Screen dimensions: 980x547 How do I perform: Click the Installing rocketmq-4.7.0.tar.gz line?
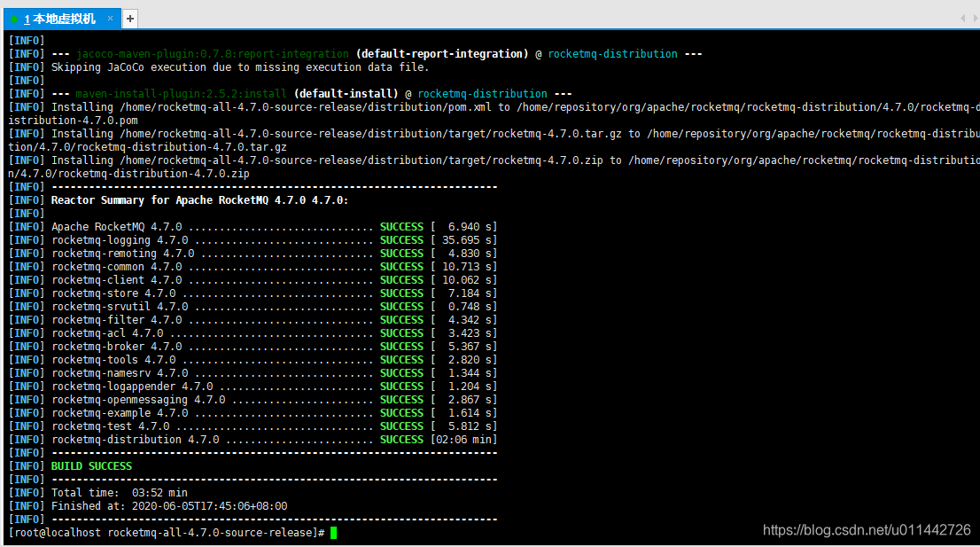[x=494, y=140]
